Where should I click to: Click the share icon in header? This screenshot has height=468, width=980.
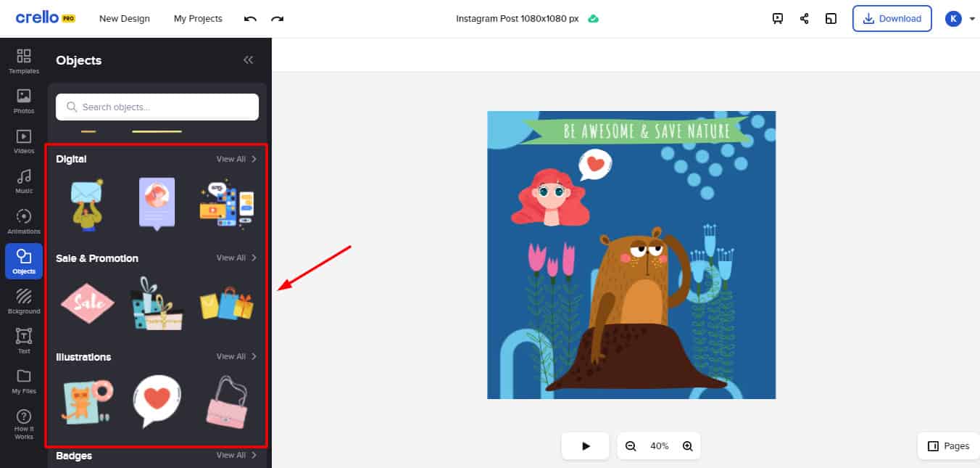pyautogui.click(x=804, y=19)
